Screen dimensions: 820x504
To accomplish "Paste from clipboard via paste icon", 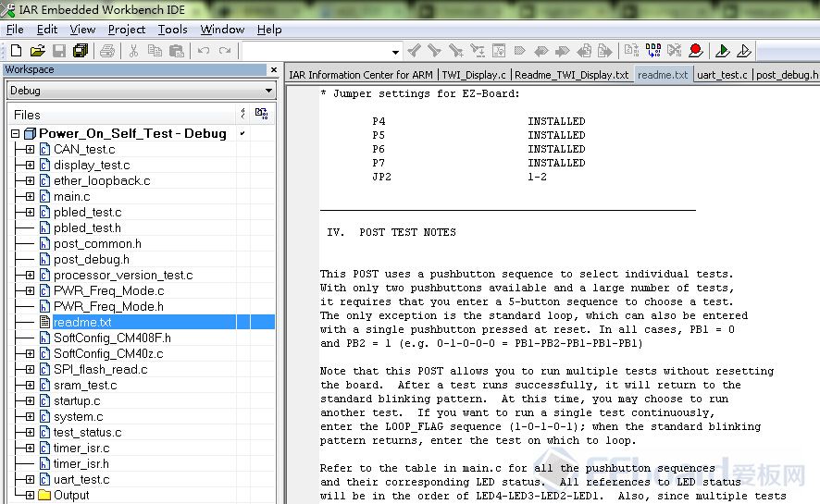I will (177, 51).
